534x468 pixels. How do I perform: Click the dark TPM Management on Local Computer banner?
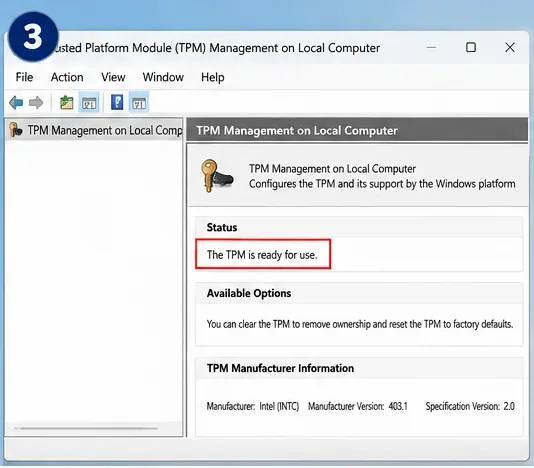coord(357,130)
